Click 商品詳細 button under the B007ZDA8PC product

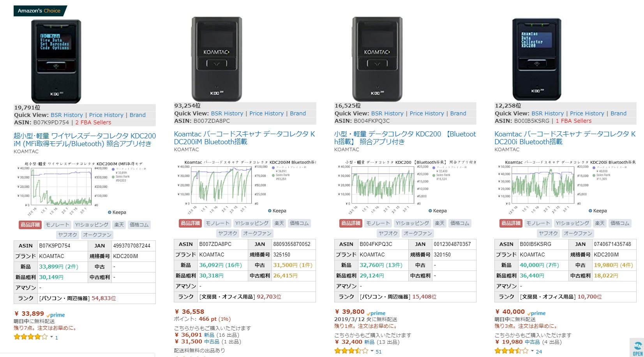[190, 223]
